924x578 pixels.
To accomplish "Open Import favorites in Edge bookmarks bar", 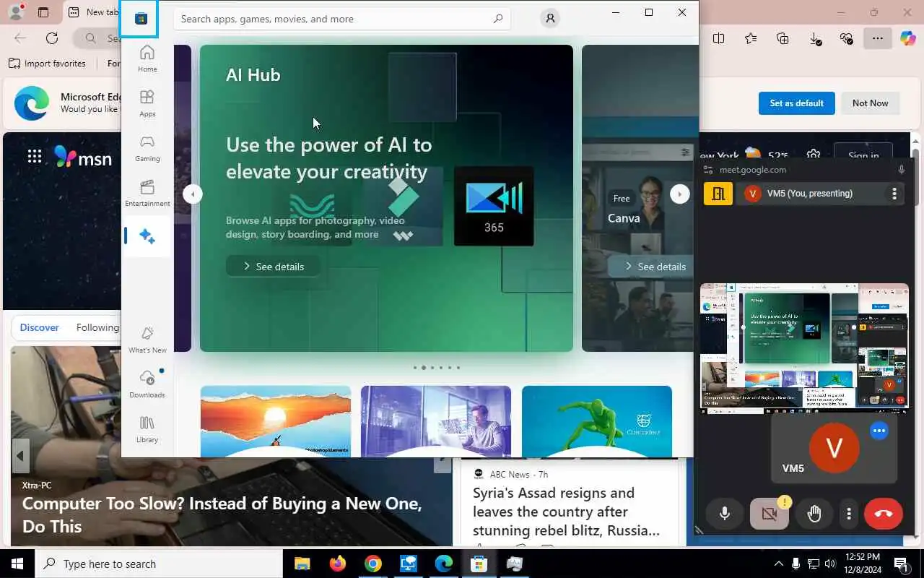I will pos(47,64).
